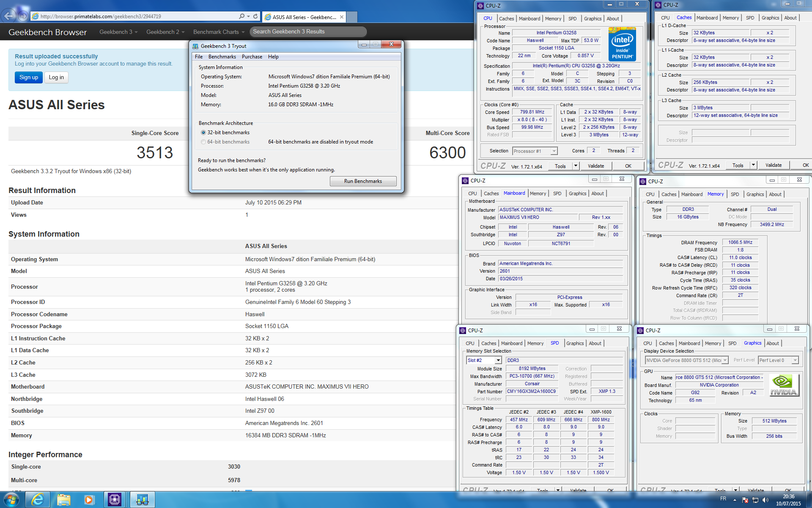
Task: Switch to Graphics tab in CPU-Z SPD window
Action: pyautogui.click(x=575, y=343)
